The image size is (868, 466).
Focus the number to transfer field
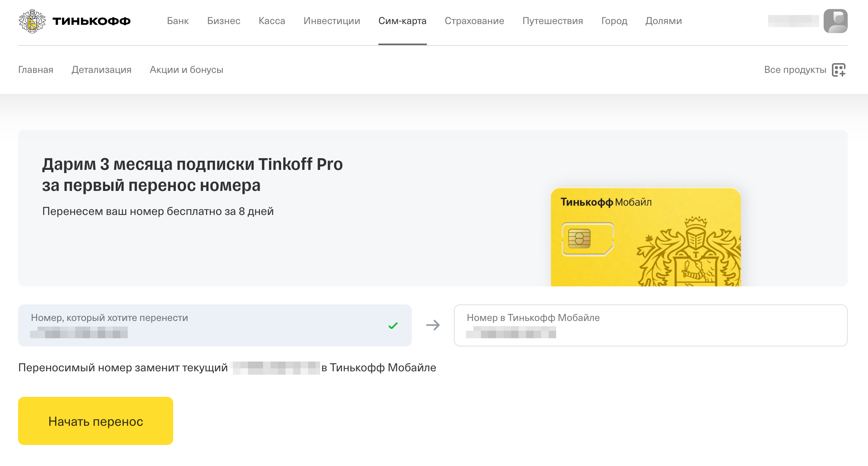pos(215,325)
